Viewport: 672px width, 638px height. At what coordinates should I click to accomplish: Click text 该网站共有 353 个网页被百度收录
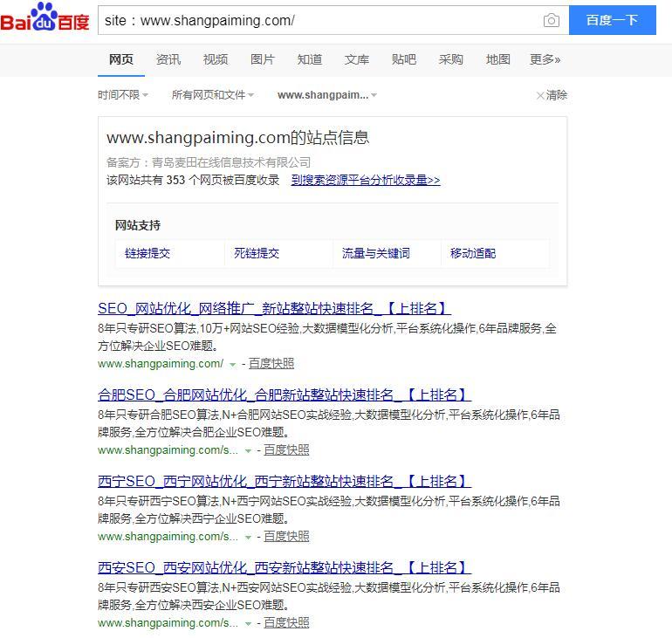coord(193,180)
